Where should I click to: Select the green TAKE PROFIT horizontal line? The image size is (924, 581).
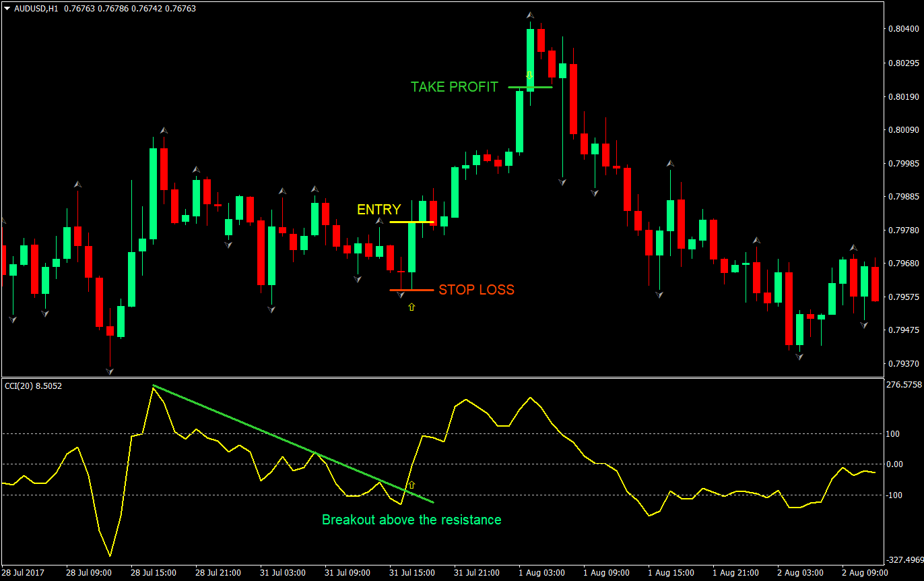(530, 87)
